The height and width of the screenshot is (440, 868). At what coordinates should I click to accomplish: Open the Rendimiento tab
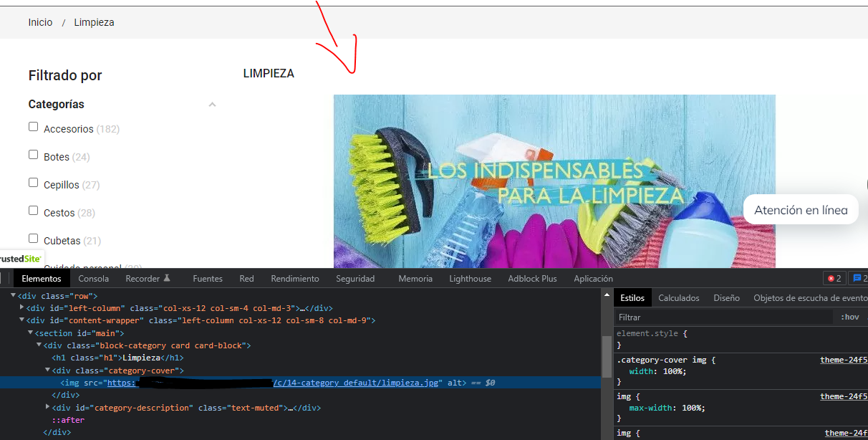295,279
